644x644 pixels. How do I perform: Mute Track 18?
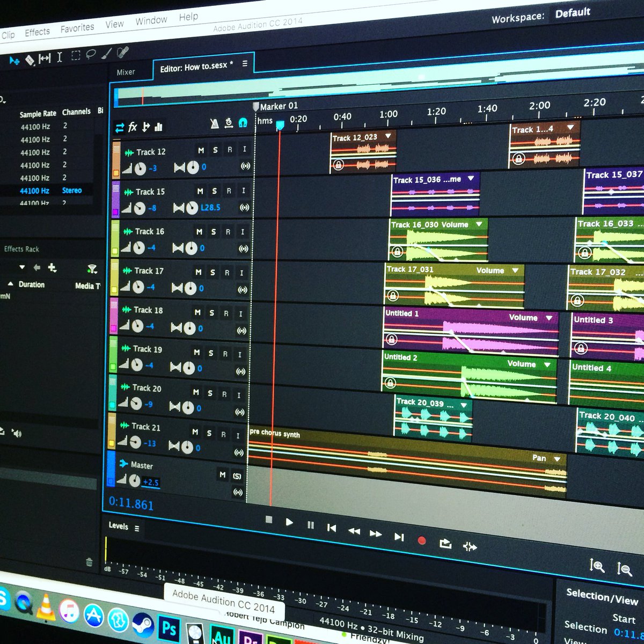197,312
